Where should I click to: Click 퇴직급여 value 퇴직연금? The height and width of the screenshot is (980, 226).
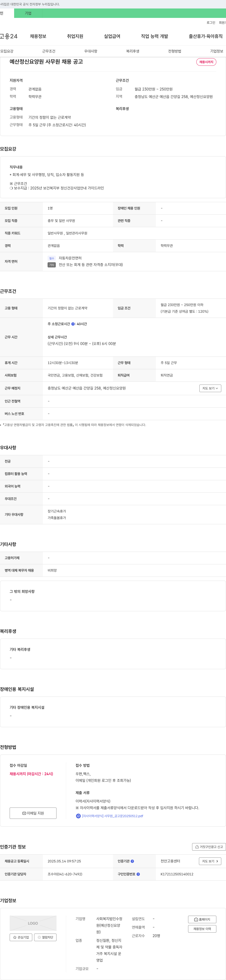point(167,376)
